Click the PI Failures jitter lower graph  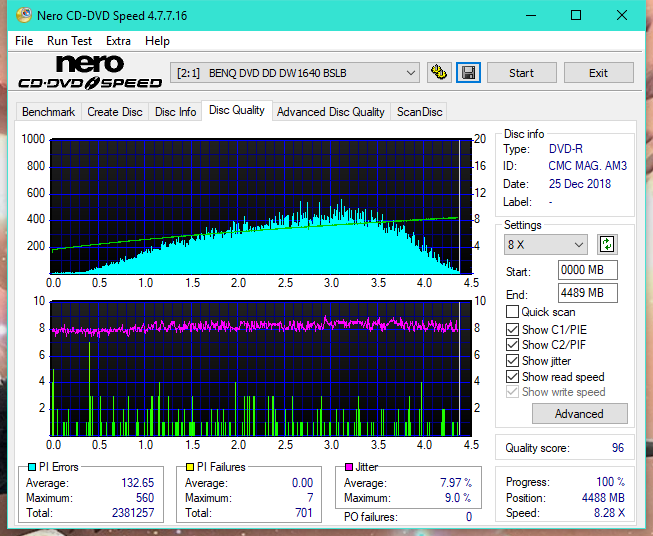pos(261,369)
